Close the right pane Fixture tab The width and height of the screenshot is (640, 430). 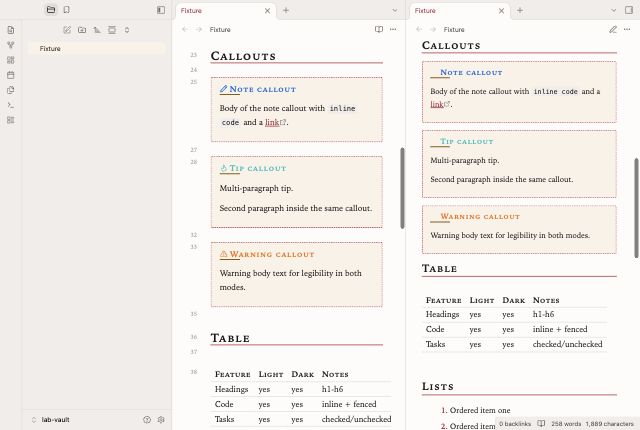(x=501, y=11)
